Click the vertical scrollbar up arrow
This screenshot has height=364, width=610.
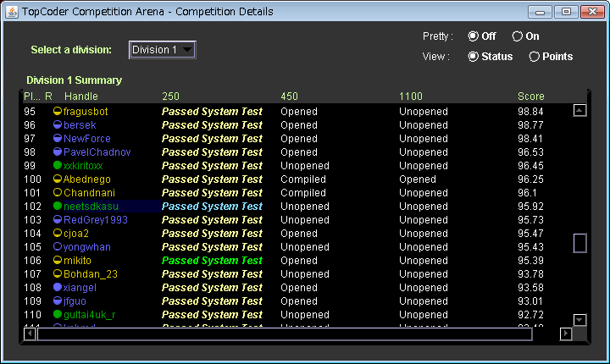[579, 110]
